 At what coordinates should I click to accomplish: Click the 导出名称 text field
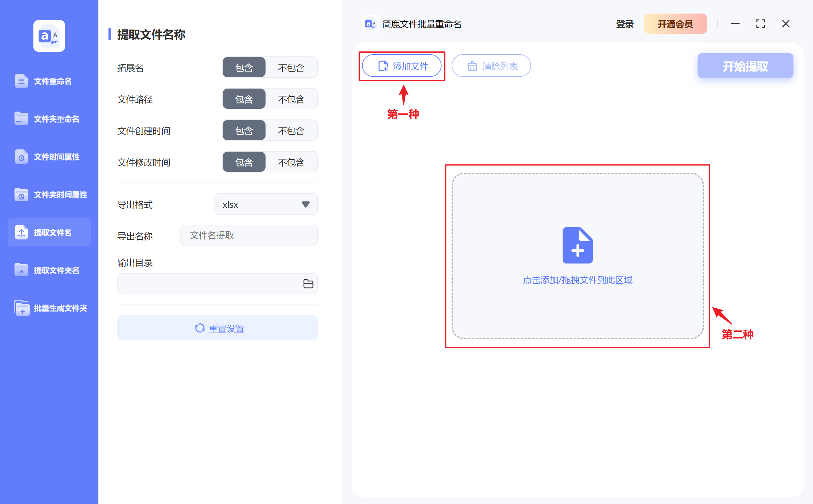point(249,236)
